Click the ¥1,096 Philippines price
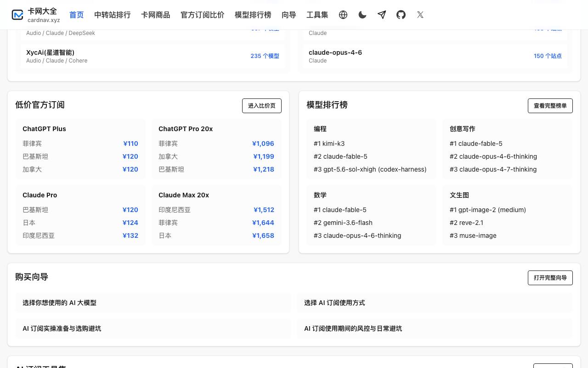This screenshot has width=588, height=368. point(263,144)
